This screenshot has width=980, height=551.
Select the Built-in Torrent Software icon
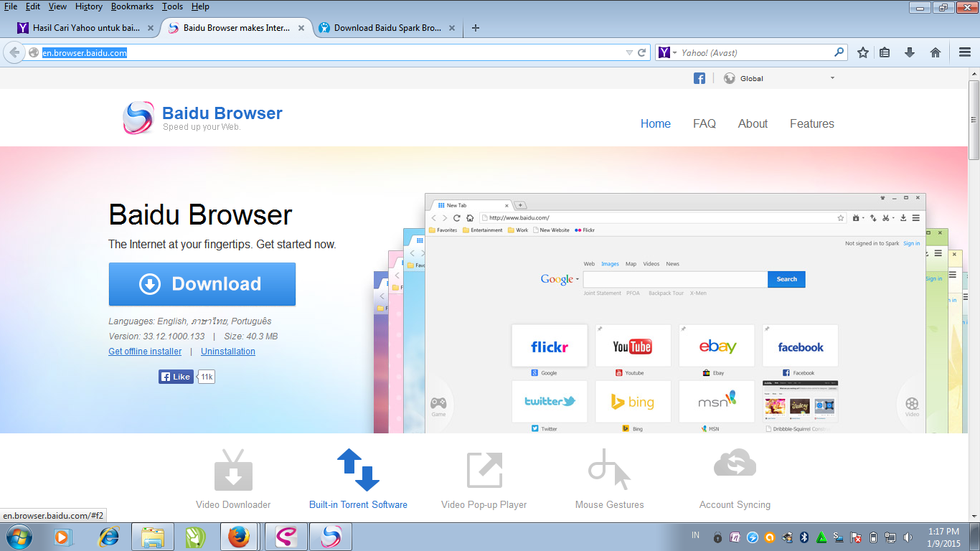tap(358, 470)
